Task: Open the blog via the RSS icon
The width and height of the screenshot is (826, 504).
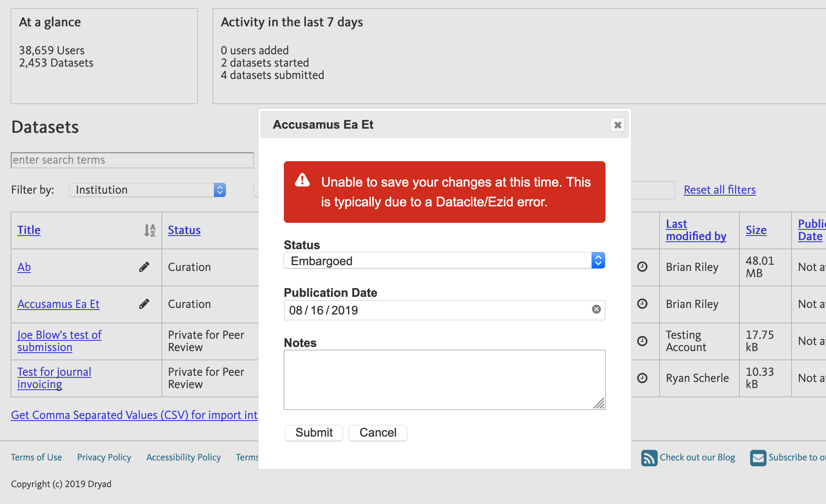Action: [649, 458]
